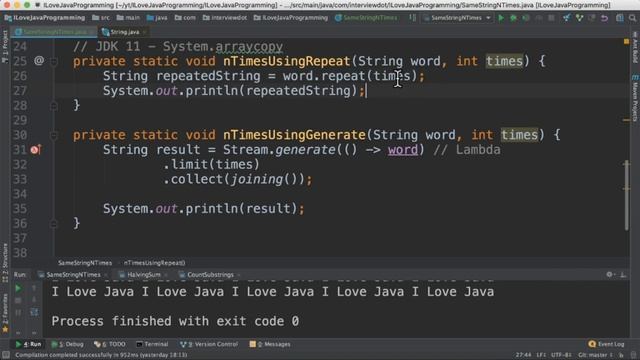Open LF line separator selector

click(541, 355)
